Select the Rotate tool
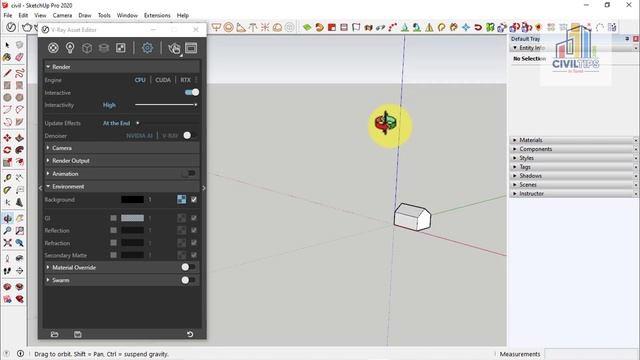This screenshot has height=360, width=640. pyautogui.click(x=7, y=150)
